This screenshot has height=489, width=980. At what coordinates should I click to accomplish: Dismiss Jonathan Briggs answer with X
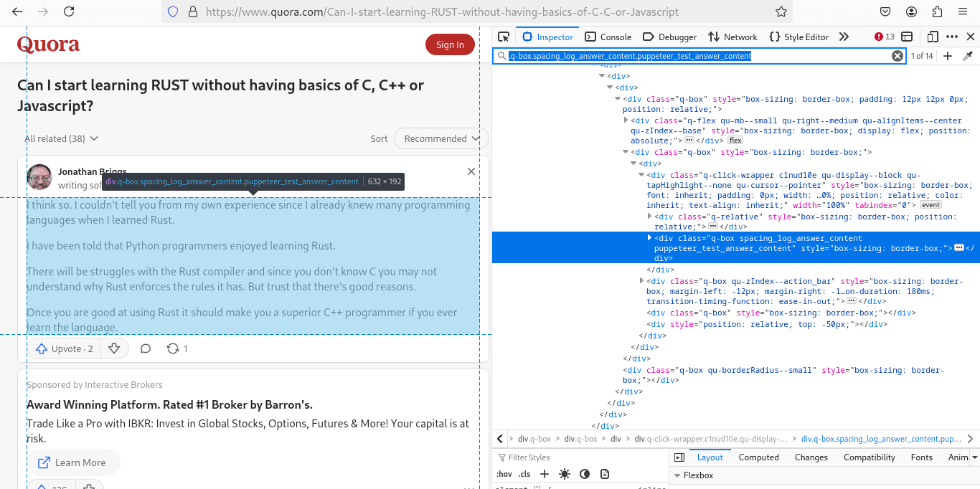point(471,171)
